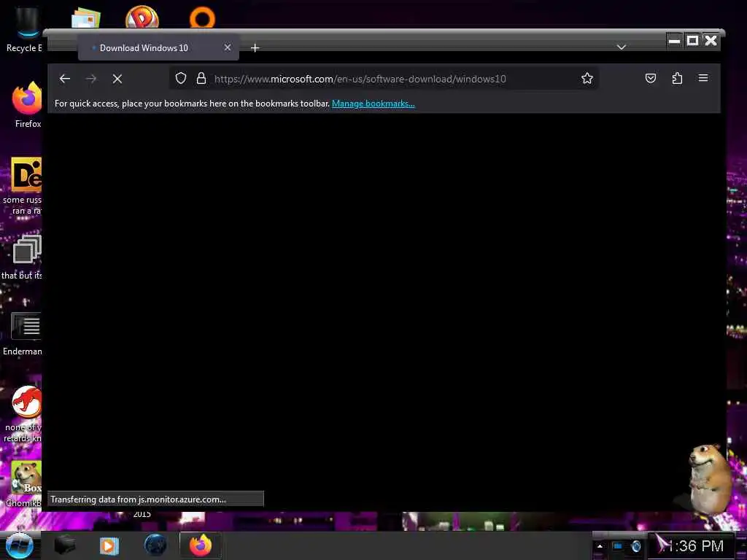Image resolution: width=747 pixels, height=560 pixels.
Task: Click the volume icon in system tray
Action: pos(636,546)
